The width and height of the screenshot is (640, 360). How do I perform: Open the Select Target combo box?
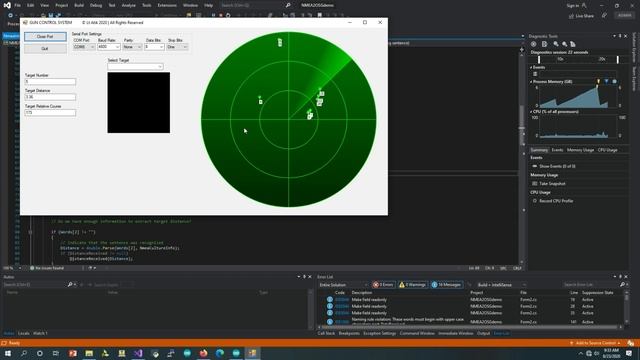[136, 67]
